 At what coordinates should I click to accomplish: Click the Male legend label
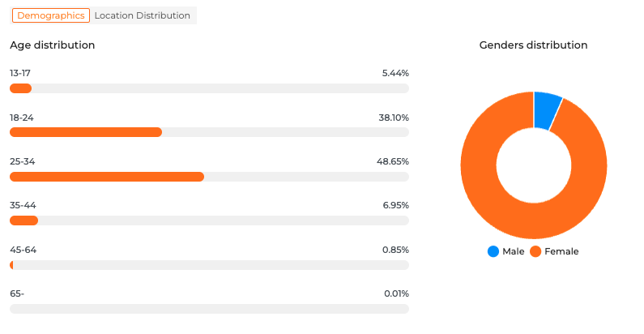point(514,251)
